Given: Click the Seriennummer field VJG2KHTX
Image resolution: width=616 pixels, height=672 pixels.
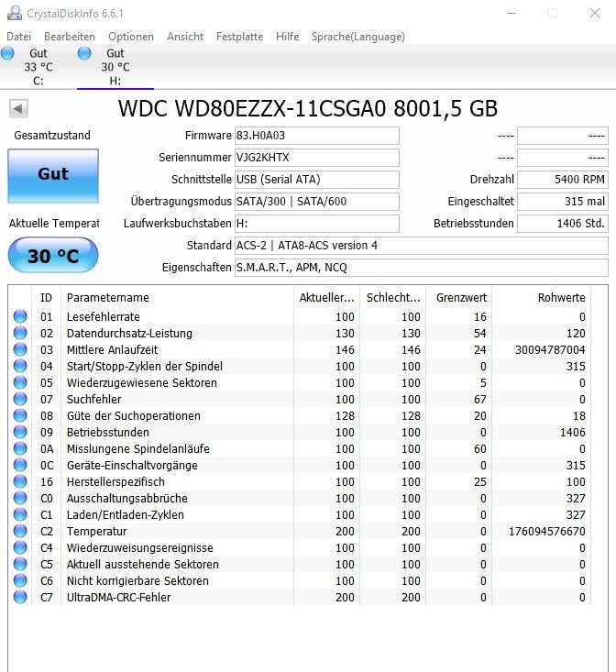Looking at the screenshot, I should tap(317, 158).
